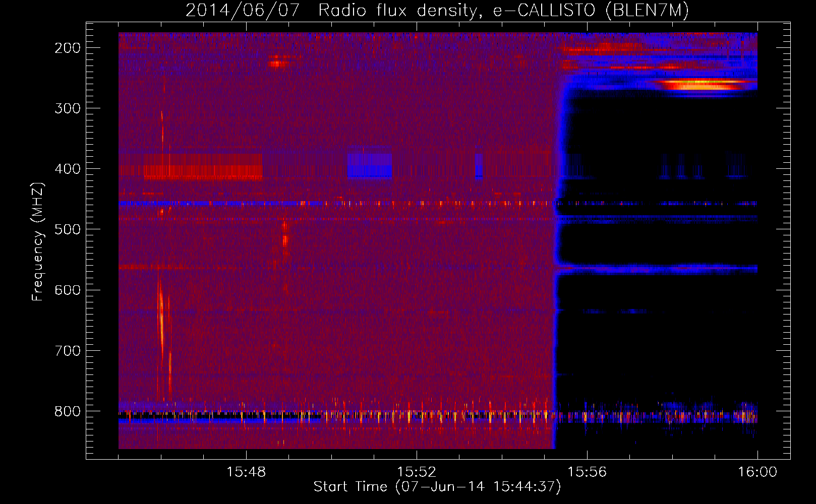Click the blue rectangular block near 400 MHz
This screenshot has width=816, height=504.
[370, 166]
